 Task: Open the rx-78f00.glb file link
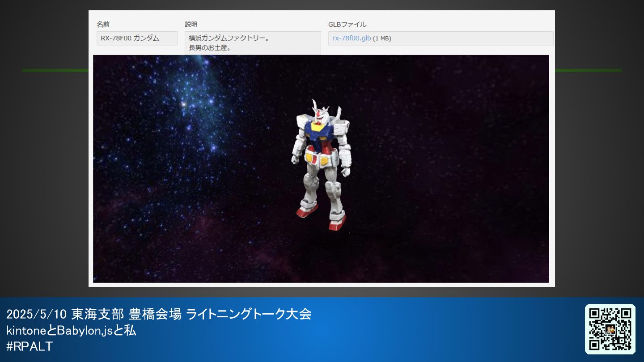click(352, 38)
